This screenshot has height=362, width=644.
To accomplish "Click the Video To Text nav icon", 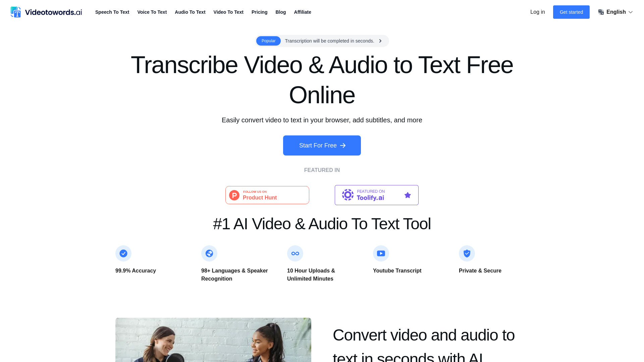I will (x=228, y=12).
